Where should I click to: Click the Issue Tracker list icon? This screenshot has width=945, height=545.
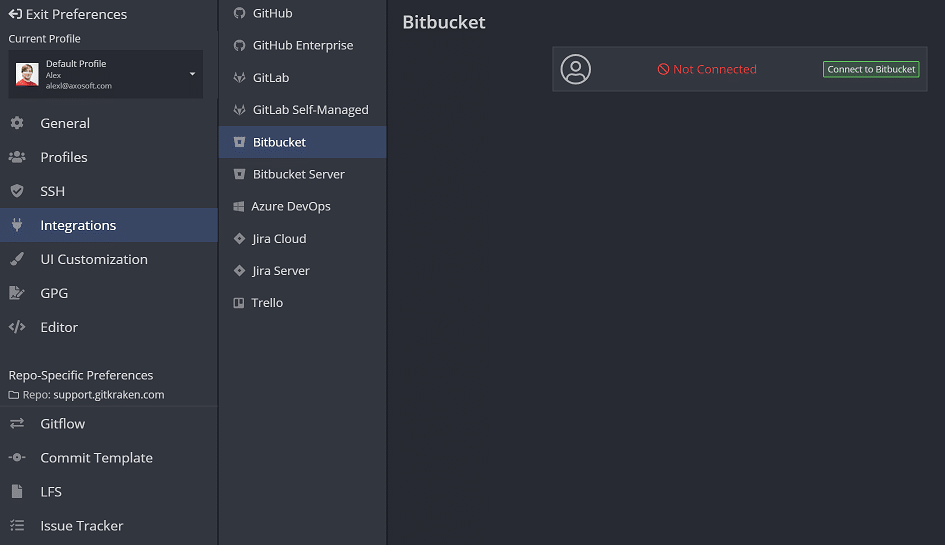(x=17, y=526)
